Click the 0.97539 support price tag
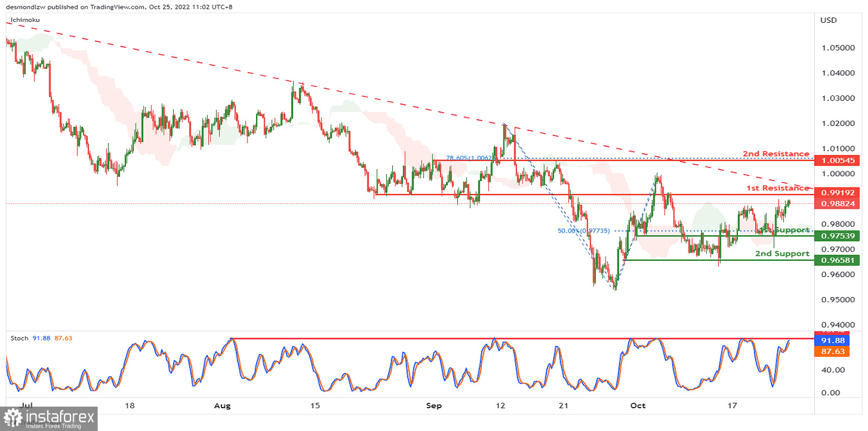The height and width of the screenshot is (431, 868). coord(837,236)
